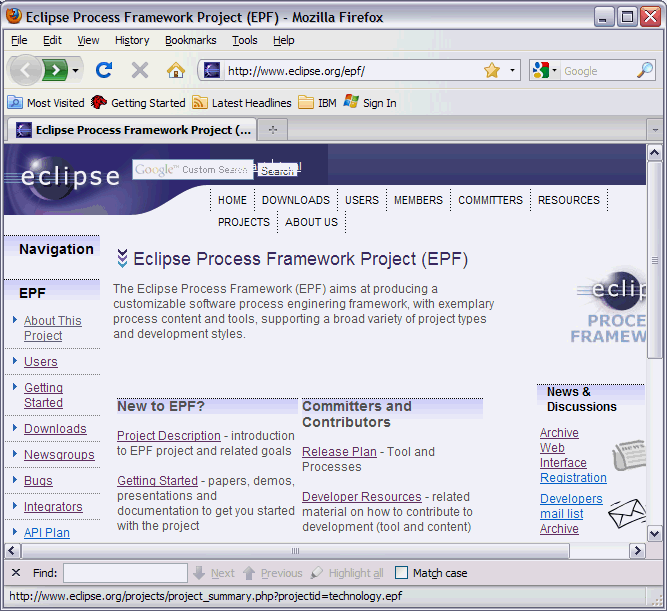The width and height of the screenshot is (667, 611).
Task: Click the Google search box
Action: tap(598, 71)
